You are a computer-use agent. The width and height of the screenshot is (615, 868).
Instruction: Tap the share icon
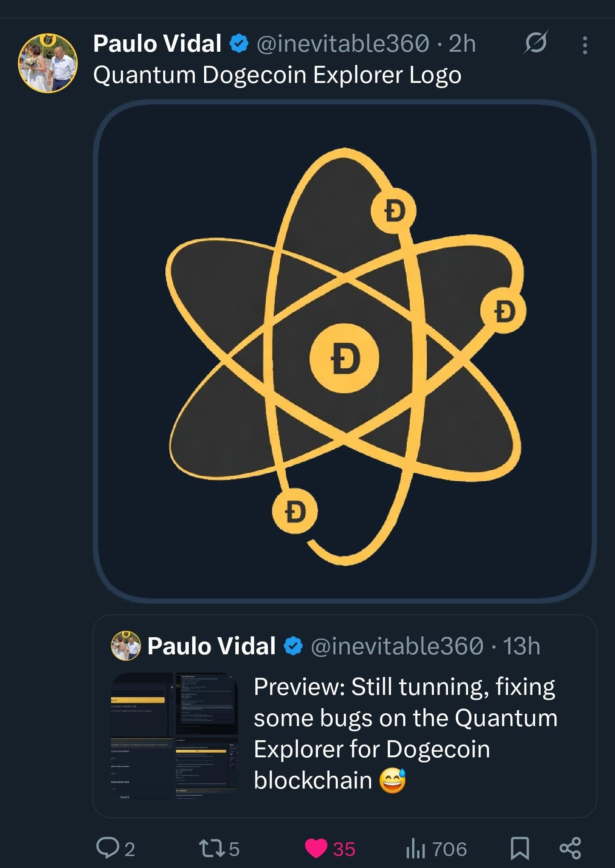(570, 848)
